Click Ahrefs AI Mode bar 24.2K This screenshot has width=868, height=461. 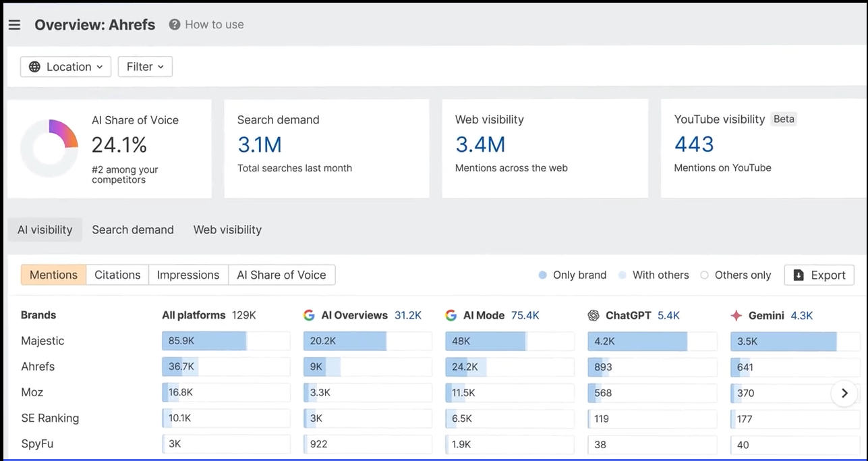(x=510, y=367)
